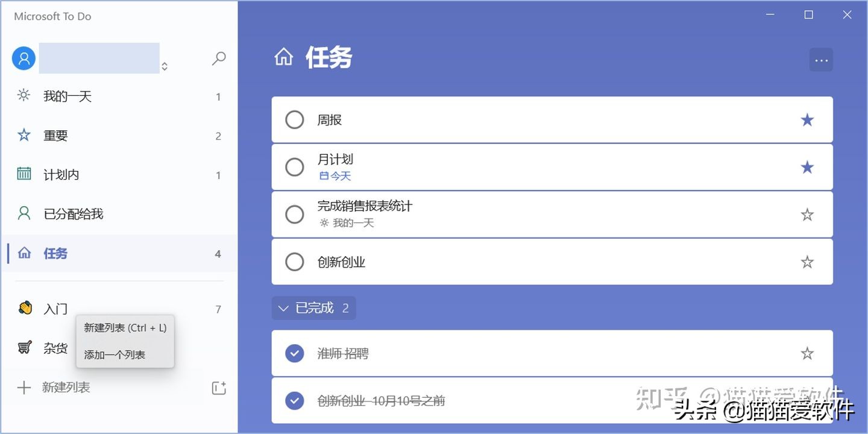Click the blue user avatar icon
This screenshot has height=434, width=868.
[x=23, y=58]
